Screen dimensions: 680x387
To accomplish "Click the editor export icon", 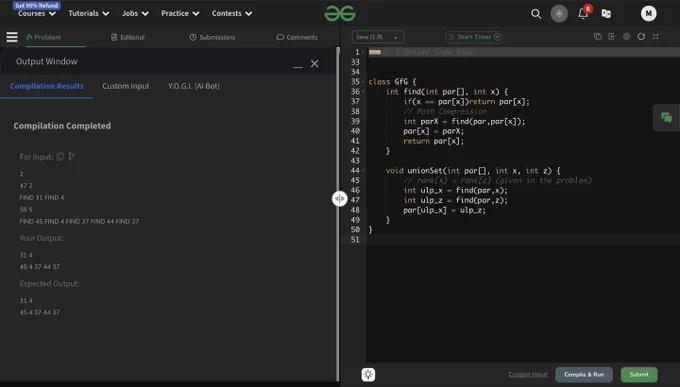I will click(x=612, y=37).
